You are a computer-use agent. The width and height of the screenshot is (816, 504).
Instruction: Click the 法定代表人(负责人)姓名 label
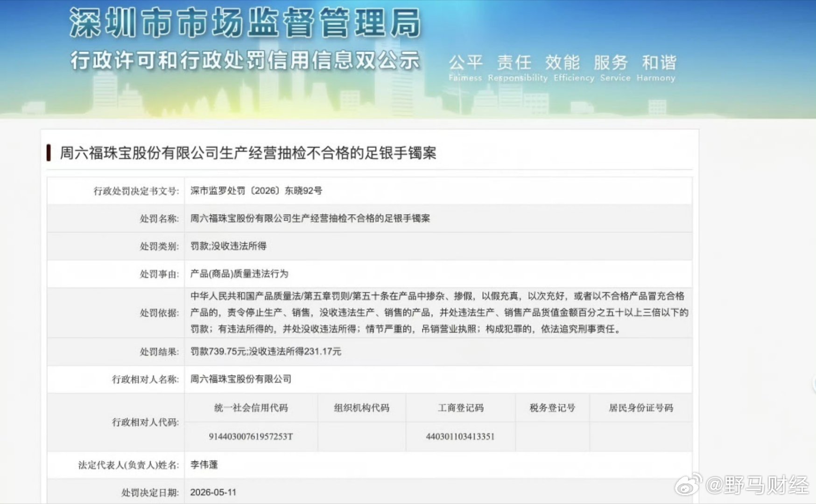(x=128, y=465)
